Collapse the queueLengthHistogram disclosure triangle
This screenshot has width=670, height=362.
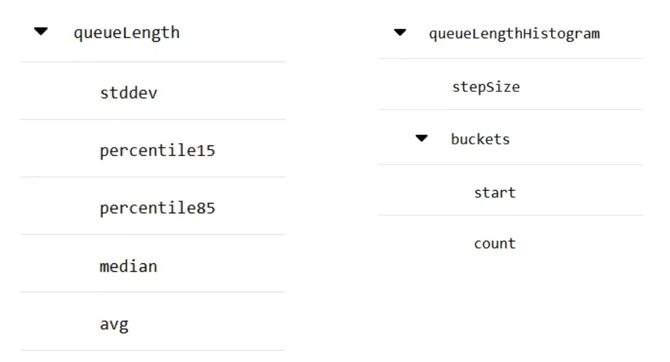[400, 32]
